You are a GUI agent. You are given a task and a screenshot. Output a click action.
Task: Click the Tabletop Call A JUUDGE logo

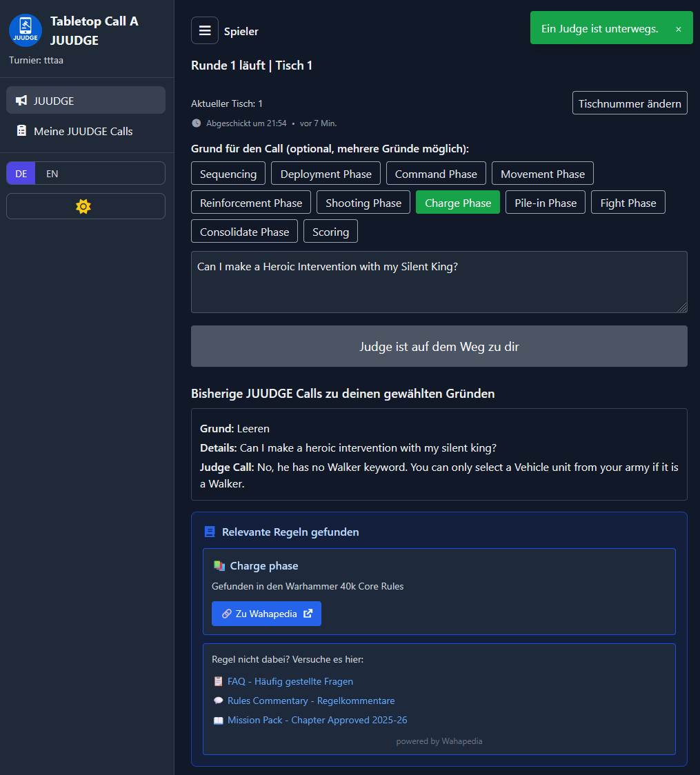pos(26,30)
